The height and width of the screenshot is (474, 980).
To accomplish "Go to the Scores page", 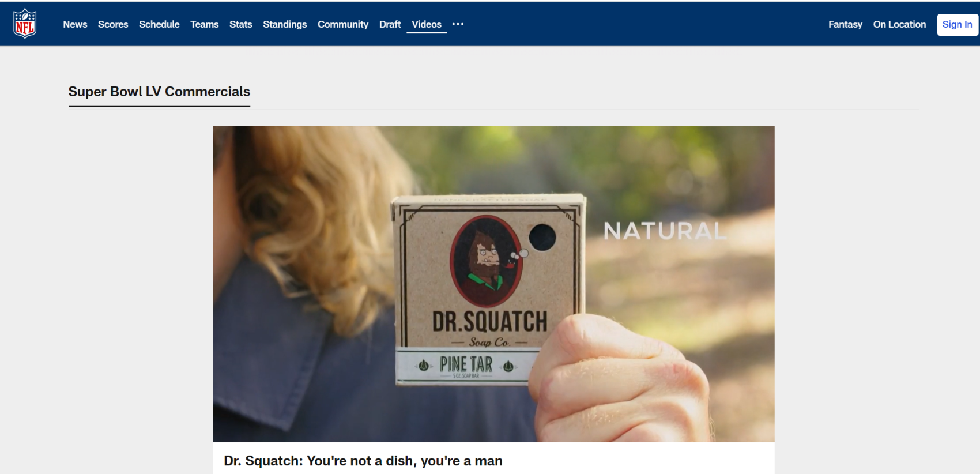I will click(x=113, y=24).
